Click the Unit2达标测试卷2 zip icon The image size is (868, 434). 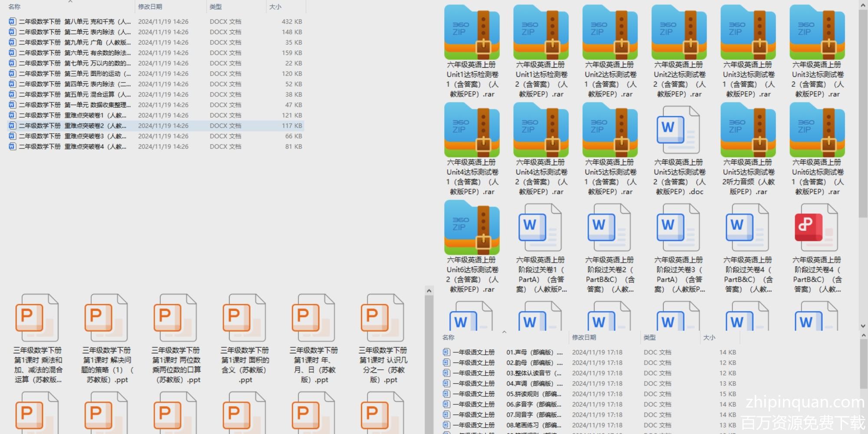tap(679, 33)
